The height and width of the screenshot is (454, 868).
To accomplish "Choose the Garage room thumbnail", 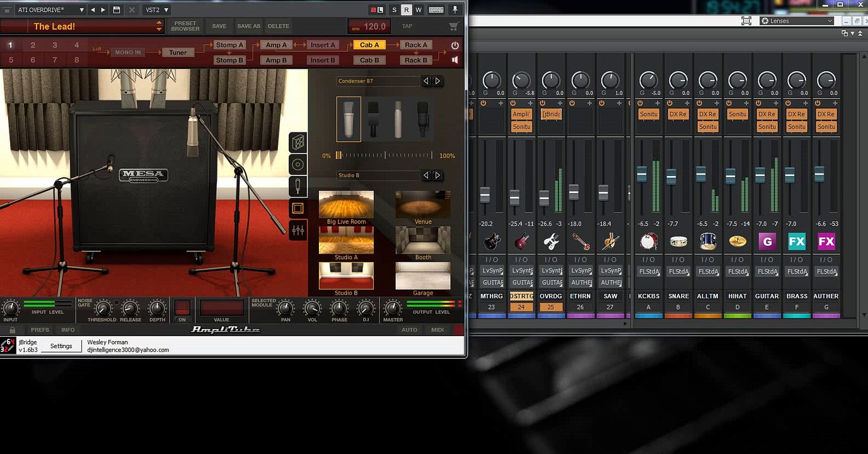I will click(x=423, y=276).
